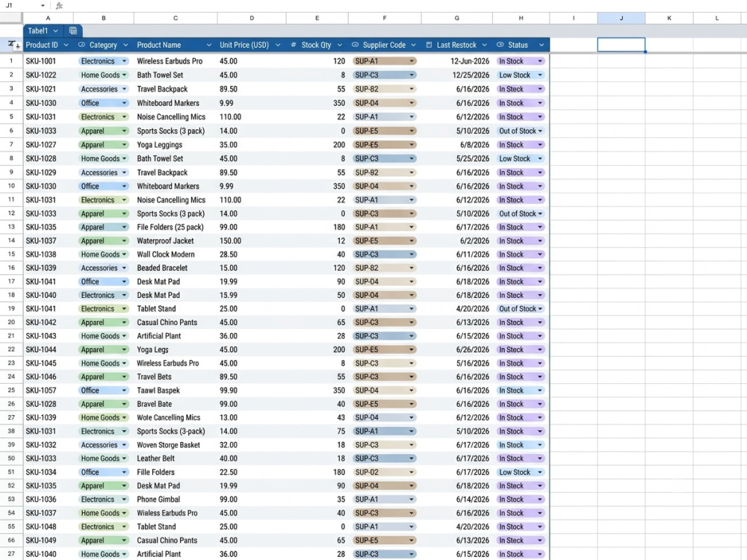
Task: Click the 150.00 unit price cell
Action: tap(252, 241)
